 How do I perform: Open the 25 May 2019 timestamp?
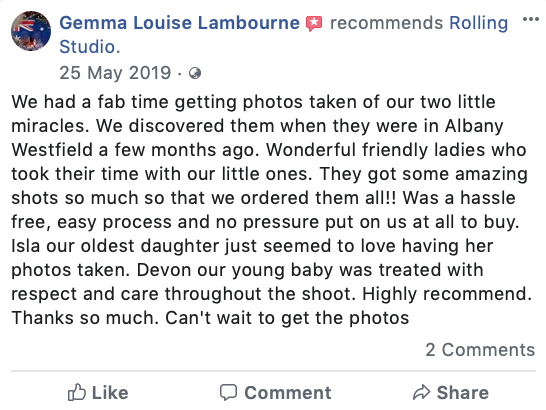(x=115, y=73)
